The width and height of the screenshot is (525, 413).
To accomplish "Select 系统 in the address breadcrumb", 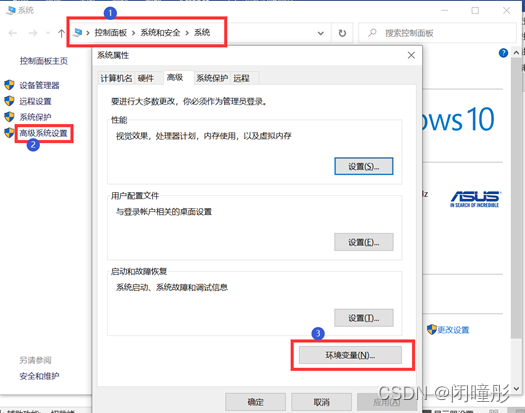I will pos(202,32).
